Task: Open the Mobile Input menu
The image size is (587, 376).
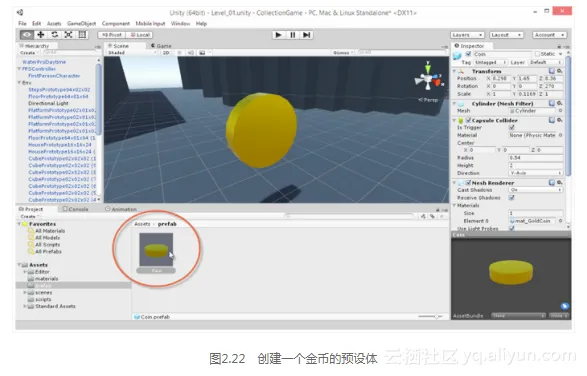Action: [x=150, y=24]
